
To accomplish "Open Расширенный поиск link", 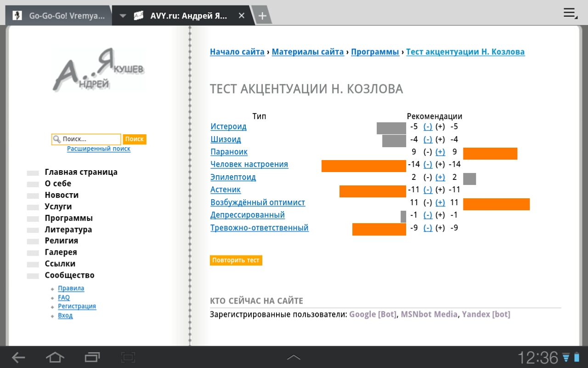I will 99,149.
